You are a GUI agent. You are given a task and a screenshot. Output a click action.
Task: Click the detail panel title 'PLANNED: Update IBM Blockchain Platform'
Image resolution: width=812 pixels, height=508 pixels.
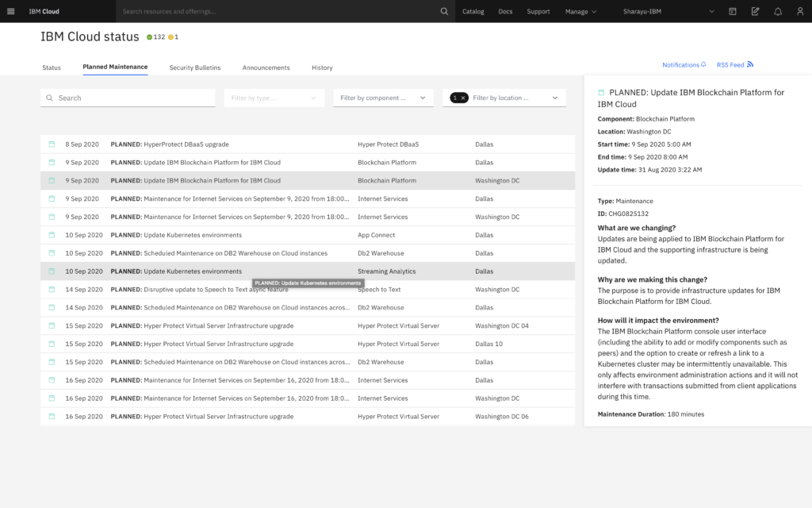(691, 98)
